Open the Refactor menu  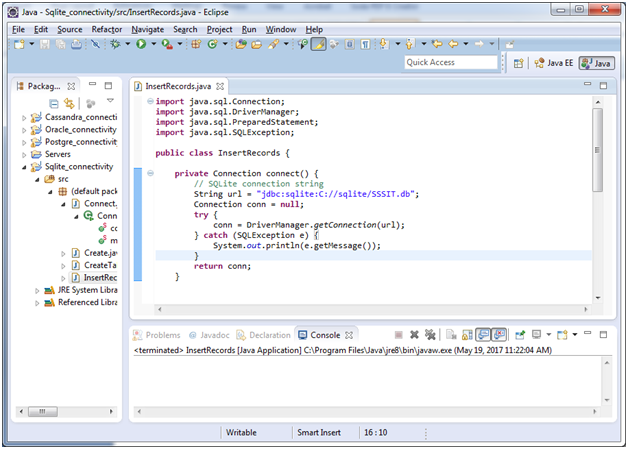point(107,30)
